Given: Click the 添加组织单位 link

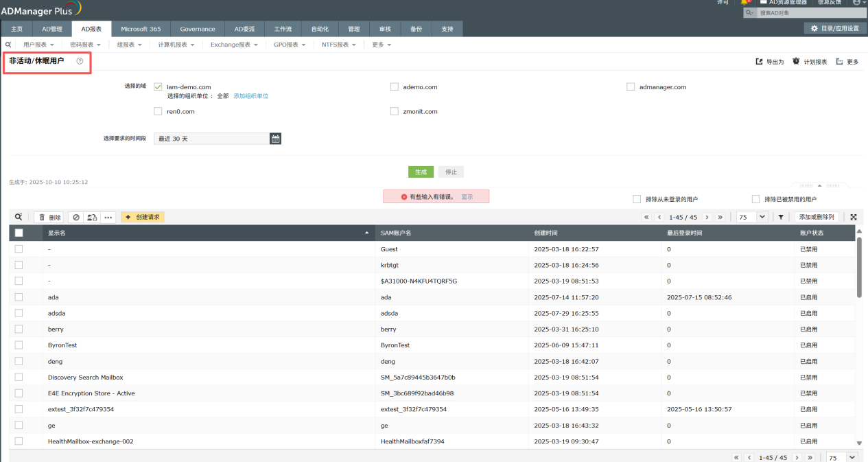Looking at the screenshot, I should click(250, 96).
